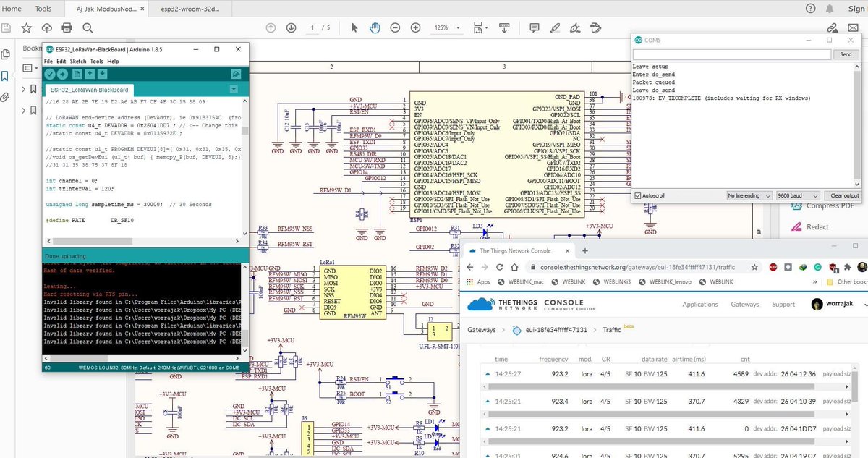
Task: Expand the second bookmark tree chevron
Action: [x=24, y=111]
